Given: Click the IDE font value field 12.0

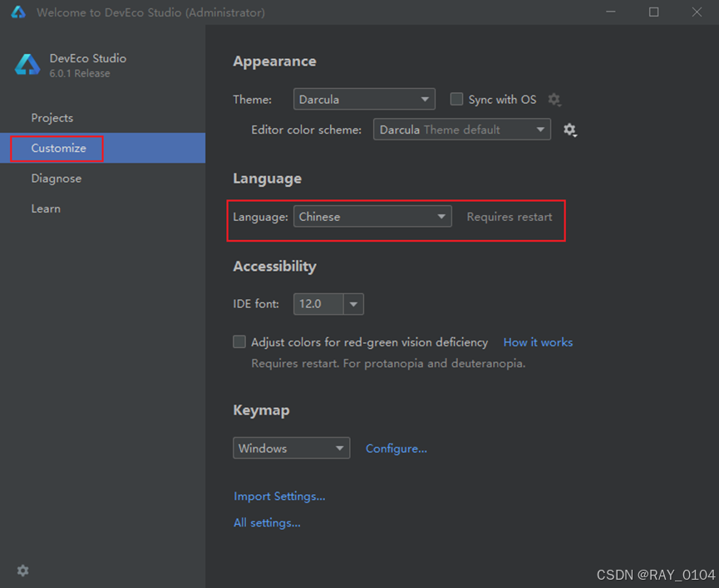Looking at the screenshot, I should pyautogui.click(x=318, y=304).
